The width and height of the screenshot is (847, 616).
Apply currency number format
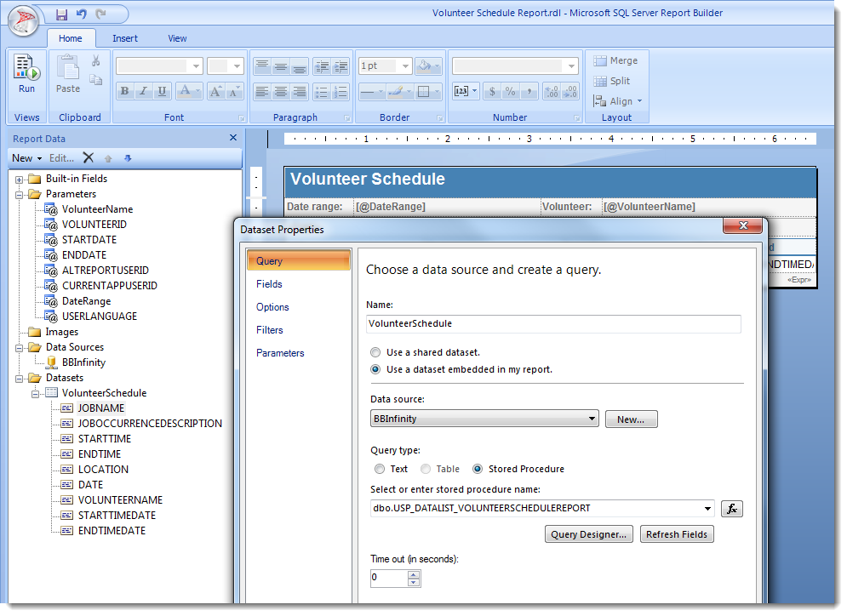pyautogui.click(x=491, y=91)
